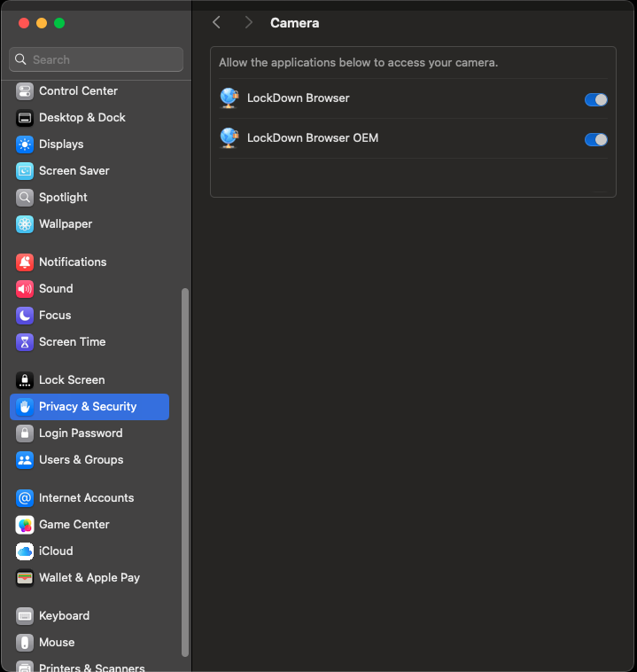Open Login Password label in sidebar

coord(81,433)
